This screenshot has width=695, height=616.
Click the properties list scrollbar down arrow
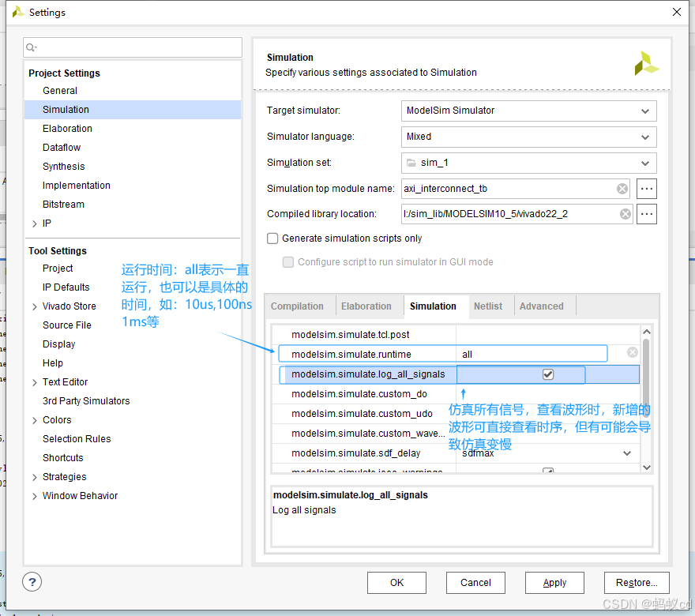(647, 468)
